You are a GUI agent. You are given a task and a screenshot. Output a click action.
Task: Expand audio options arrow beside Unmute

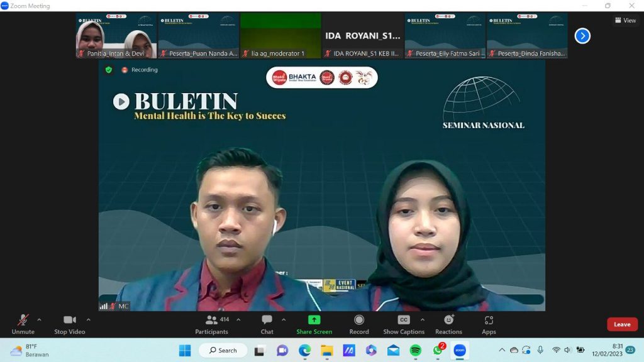(x=39, y=319)
